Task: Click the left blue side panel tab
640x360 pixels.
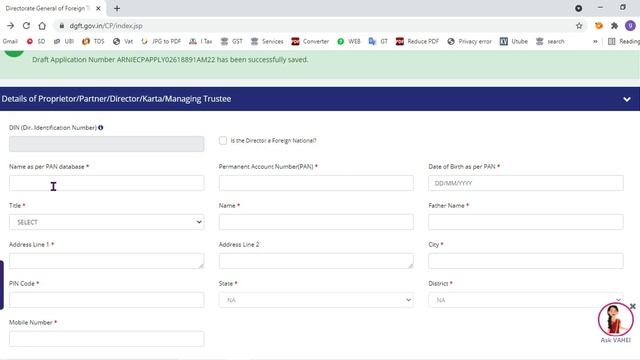Action: tap(2, 285)
